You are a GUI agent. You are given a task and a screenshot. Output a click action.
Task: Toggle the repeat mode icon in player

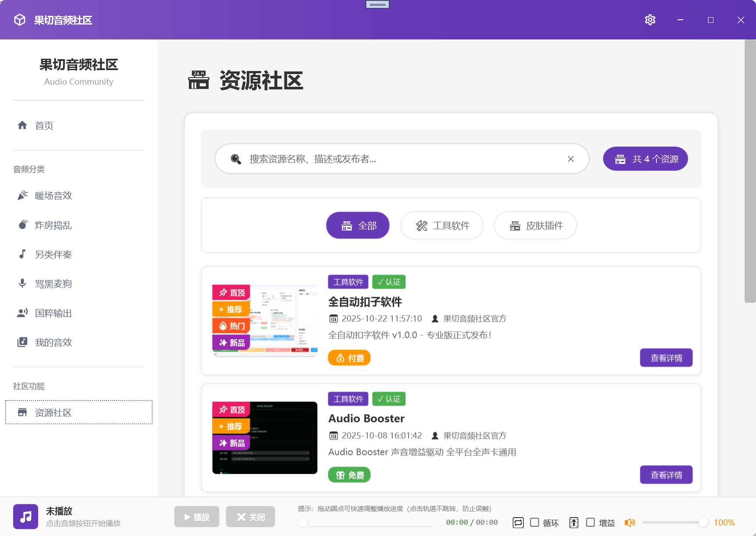click(x=518, y=522)
